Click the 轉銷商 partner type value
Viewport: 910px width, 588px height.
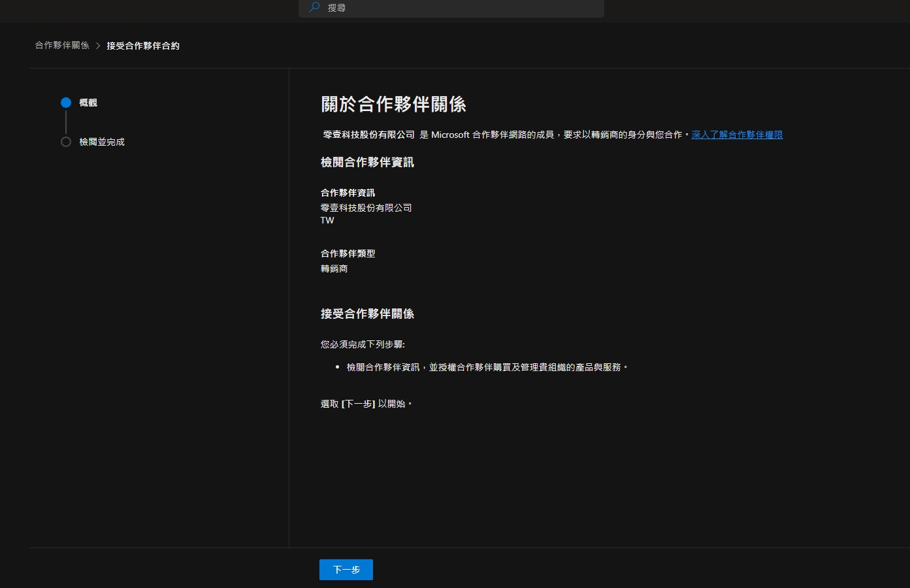coord(334,269)
